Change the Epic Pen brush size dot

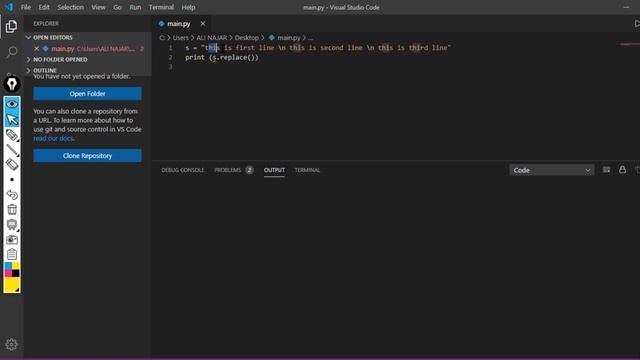tap(12, 180)
